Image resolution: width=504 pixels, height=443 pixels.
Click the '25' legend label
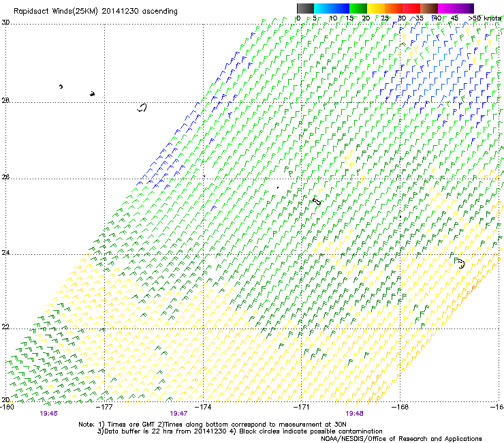[385, 18]
